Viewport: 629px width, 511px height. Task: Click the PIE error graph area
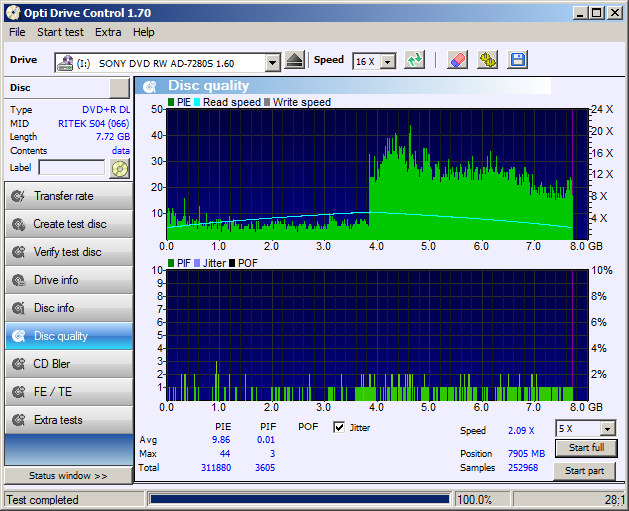click(377, 174)
